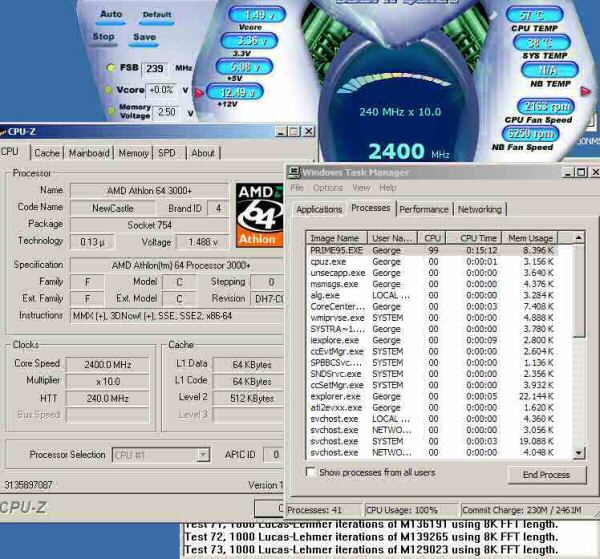Viewport: 600px width, 559px height.
Task: Open the Cache tab in CPU-Z
Action: click(47, 153)
